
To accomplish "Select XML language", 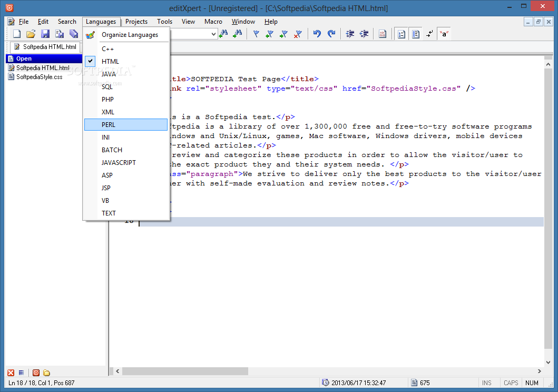I will (126, 112).
